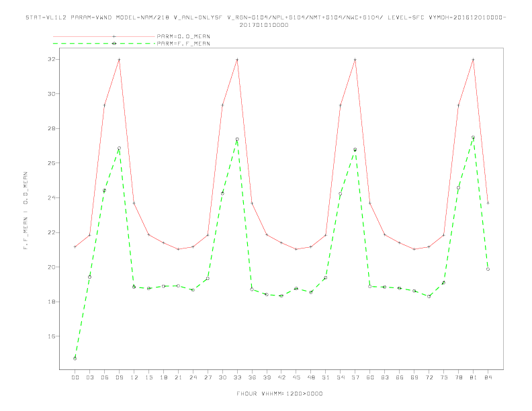Click the chart title line starting STAT-VL1L2

(x=266, y=17)
